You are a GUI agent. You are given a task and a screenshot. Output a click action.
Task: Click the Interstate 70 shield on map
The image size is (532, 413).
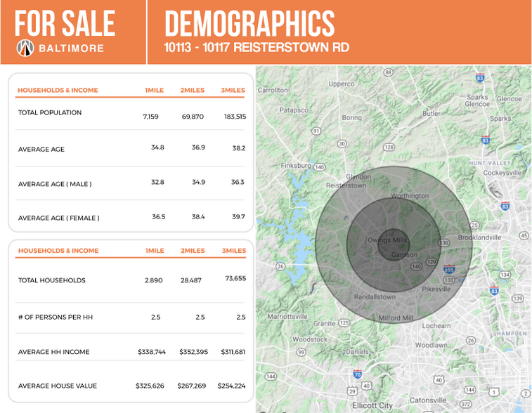click(358, 374)
